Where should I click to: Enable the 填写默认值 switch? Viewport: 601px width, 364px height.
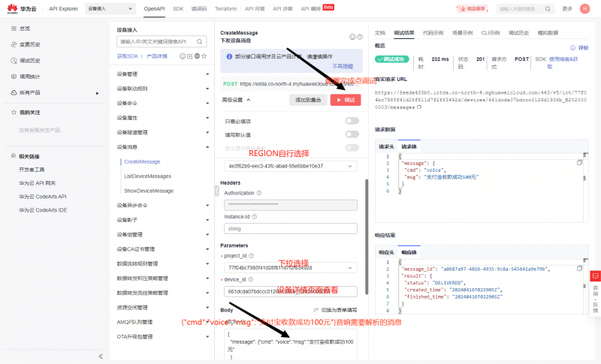352,134
